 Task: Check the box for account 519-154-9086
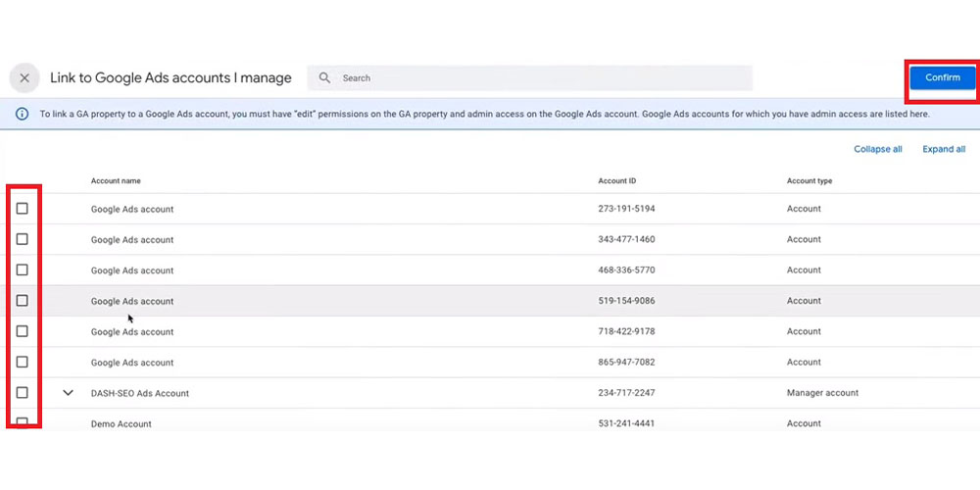22,301
